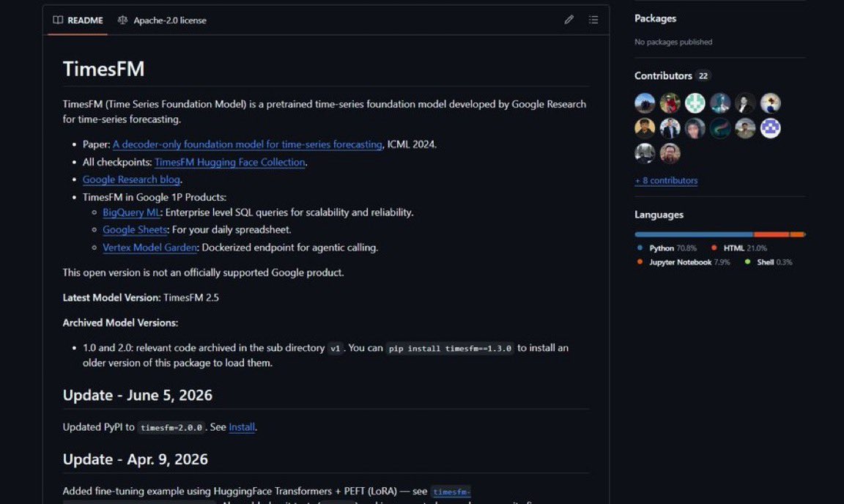Screen dimensions: 844x504
Task: Click the 22 contributors count badge
Action: click(x=703, y=76)
